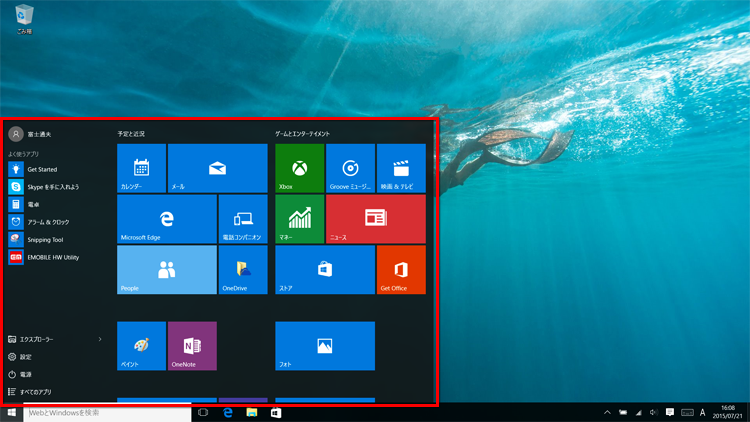Show hidden system tray icons
Viewport: 750px width, 422px height.
607,412
